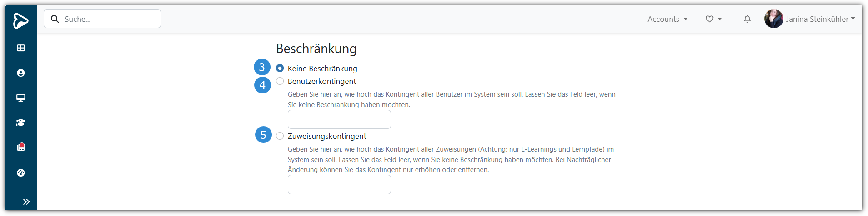The image size is (868, 216).
Task: Open the news icon with red badge
Action: [21, 147]
